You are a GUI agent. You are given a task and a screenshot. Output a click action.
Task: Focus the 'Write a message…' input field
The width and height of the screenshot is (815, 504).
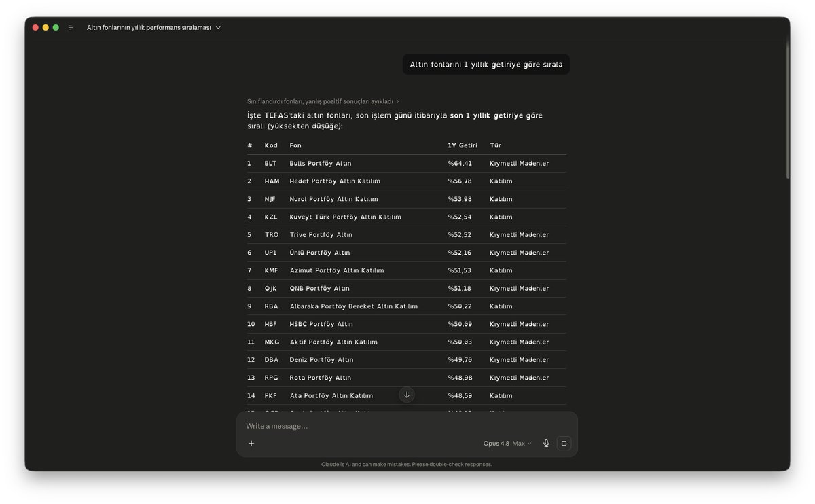click(x=407, y=426)
